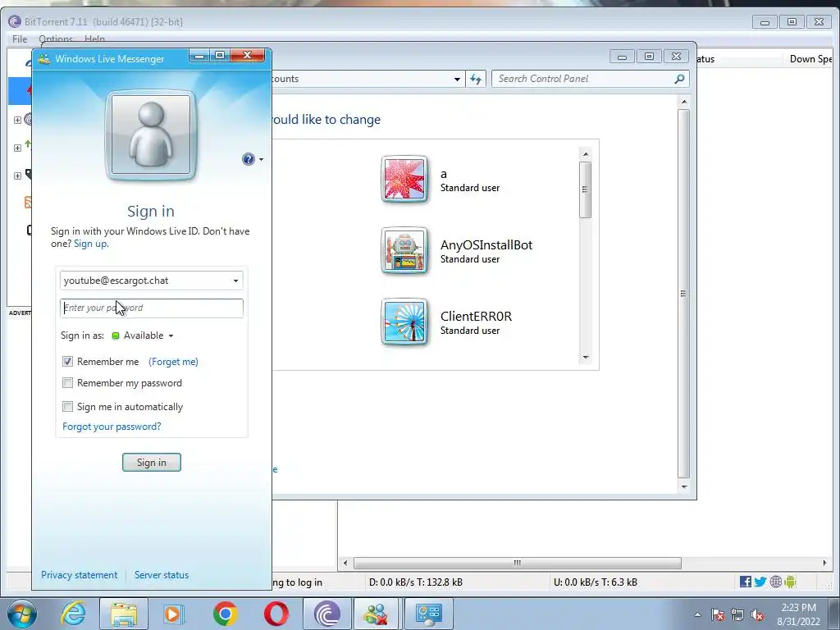Open BitTorrent Options menu
Viewport: 840px width, 630px height.
pyautogui.click(x=56, y=39)
